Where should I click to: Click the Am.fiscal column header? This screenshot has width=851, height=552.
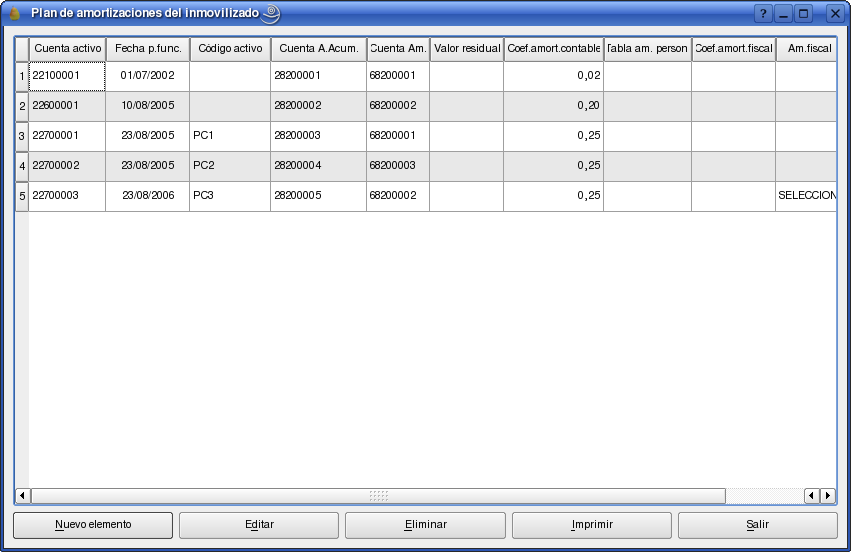click(x=806, y=49)
